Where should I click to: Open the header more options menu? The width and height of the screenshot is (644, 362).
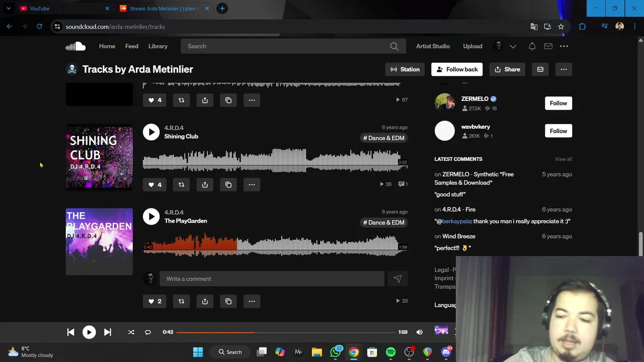coord(564,46)
